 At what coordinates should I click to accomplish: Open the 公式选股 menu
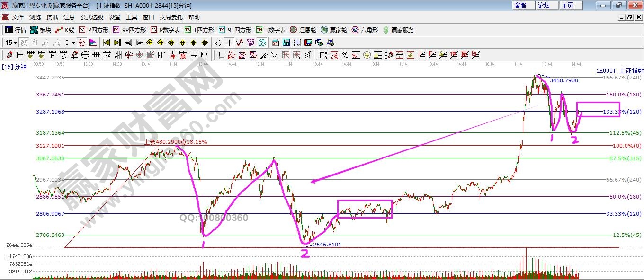coord(92,17)
